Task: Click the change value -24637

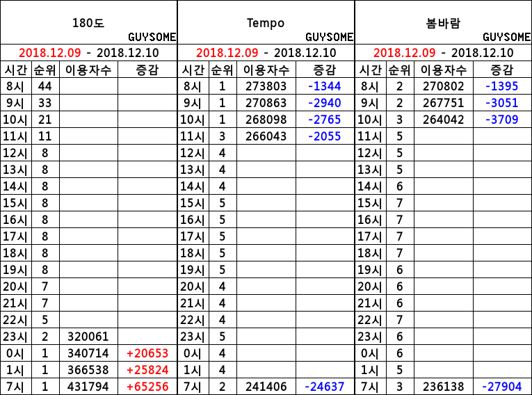Action: click(x=325, y=387)
